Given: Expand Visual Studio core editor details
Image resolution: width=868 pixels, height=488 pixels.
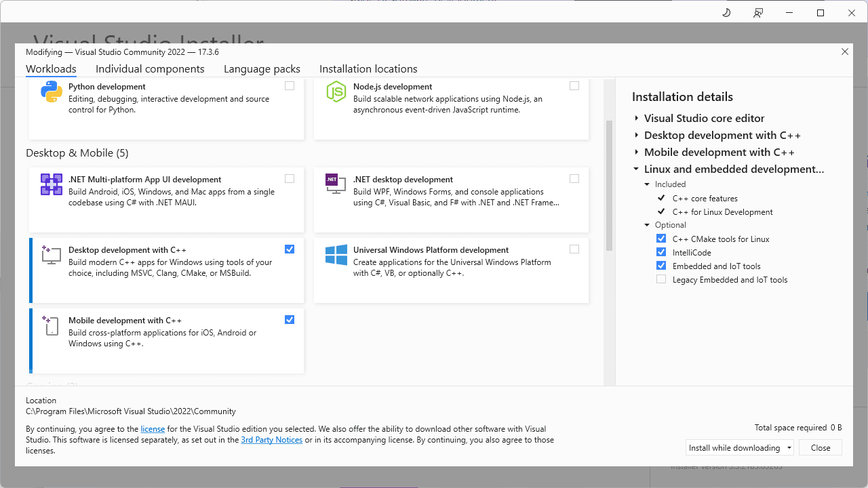Looking at the screenshot, I should point(637,119).
